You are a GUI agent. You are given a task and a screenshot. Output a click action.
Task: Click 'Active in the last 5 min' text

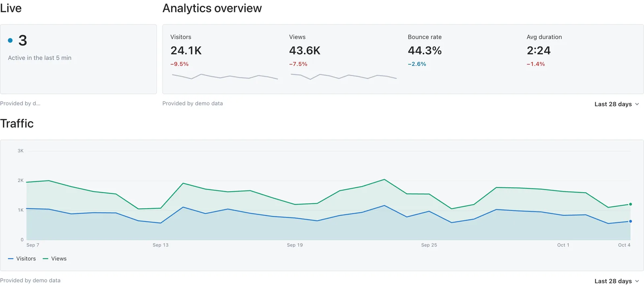pos(40,58)
